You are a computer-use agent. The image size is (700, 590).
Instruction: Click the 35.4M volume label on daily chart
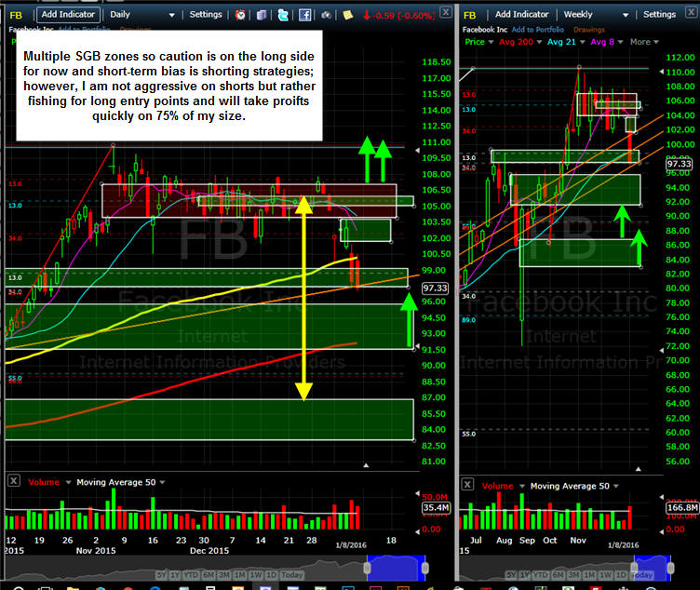[x=436, y=507]
